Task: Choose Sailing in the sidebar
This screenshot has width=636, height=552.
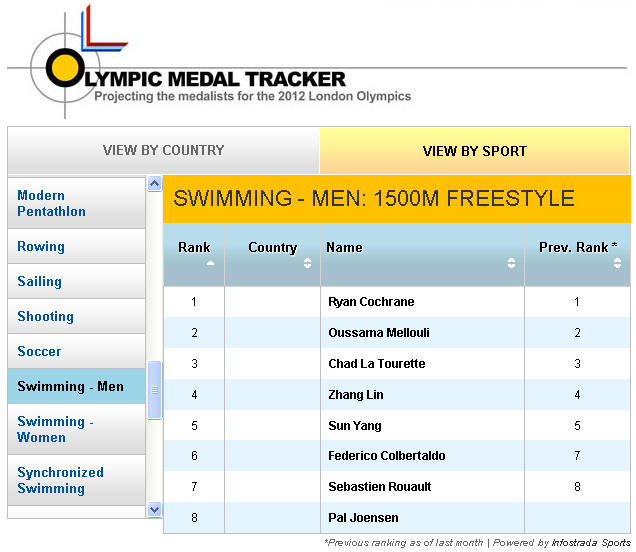Action: (39, 281)
